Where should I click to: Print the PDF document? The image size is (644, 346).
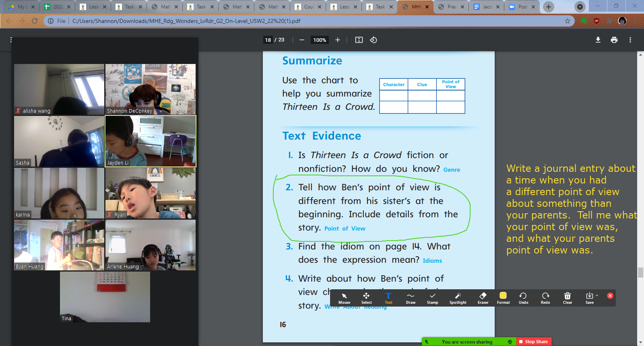click(614, 40)
